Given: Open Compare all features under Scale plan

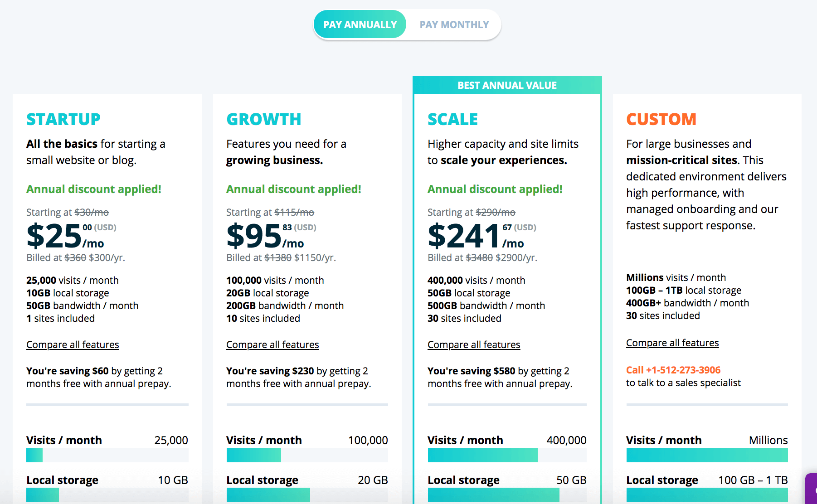Looking at the screenshot, I should [474, 344].
